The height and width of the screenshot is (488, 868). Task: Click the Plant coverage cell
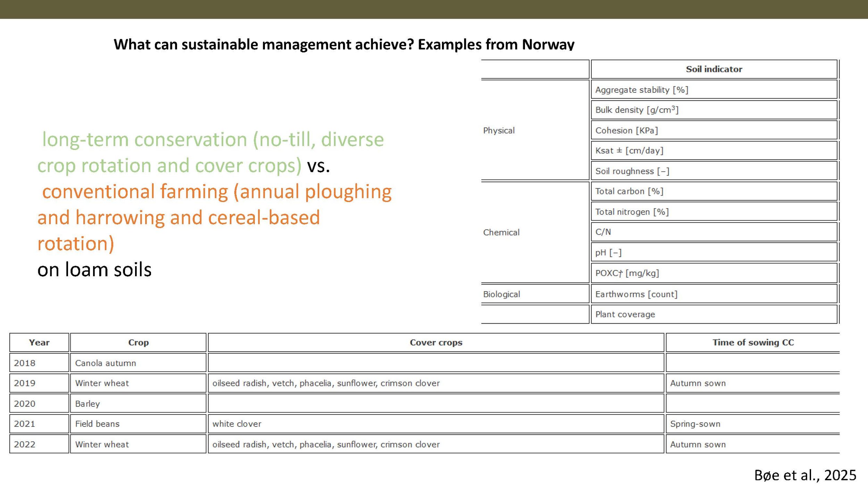[625, 314]
